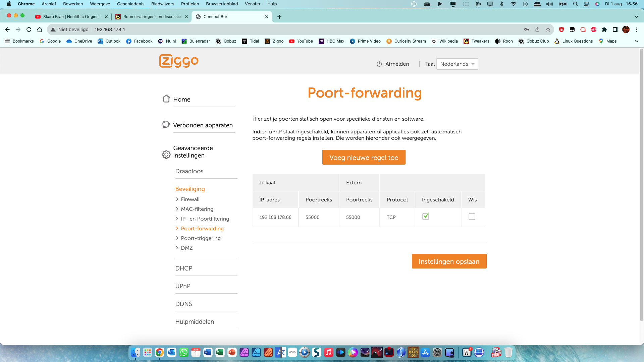The width and height of the screenshot is (644, 362).
Task: Click the page vertical scrollbar
Action: coord(642,184)
